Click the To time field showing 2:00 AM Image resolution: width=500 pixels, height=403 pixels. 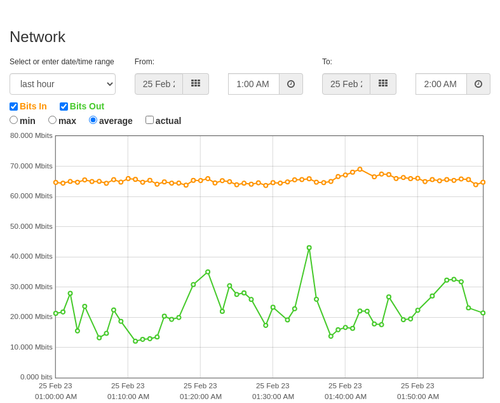[x=441, y=84]
